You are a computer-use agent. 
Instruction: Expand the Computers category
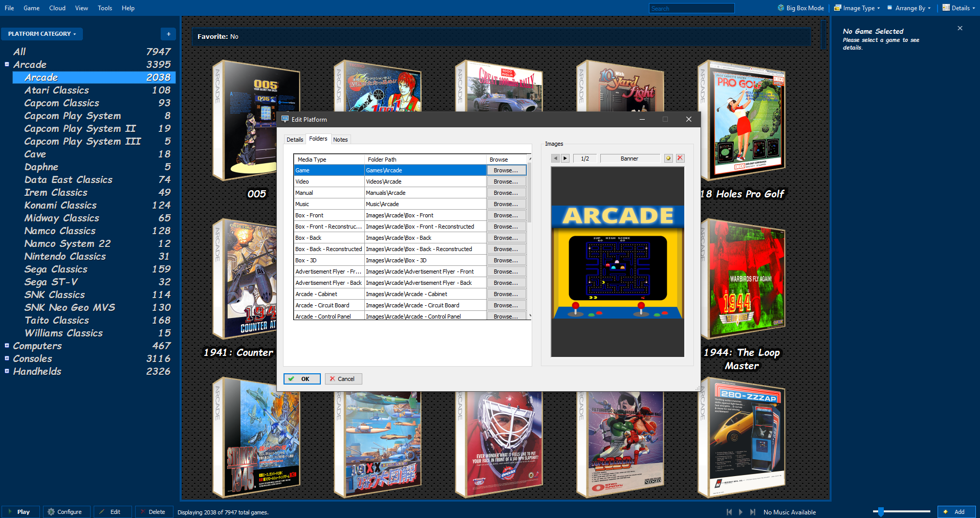(7, 346)
